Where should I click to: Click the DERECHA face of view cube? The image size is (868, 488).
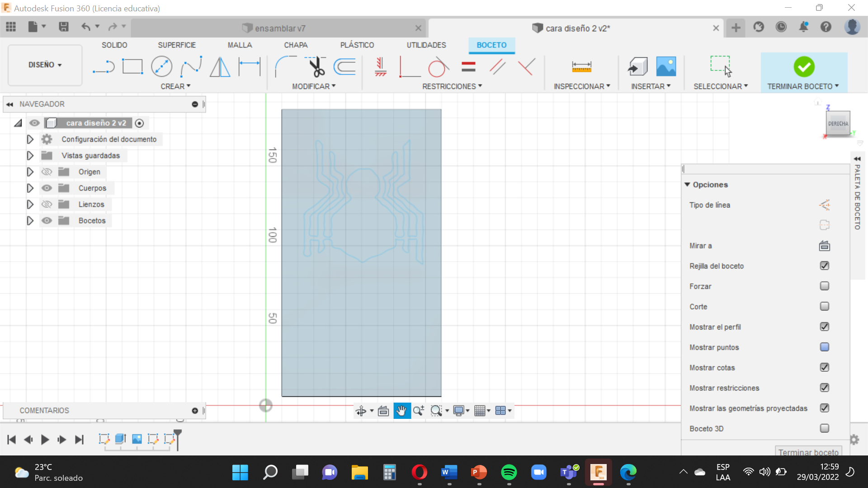[x=838, y=123]
